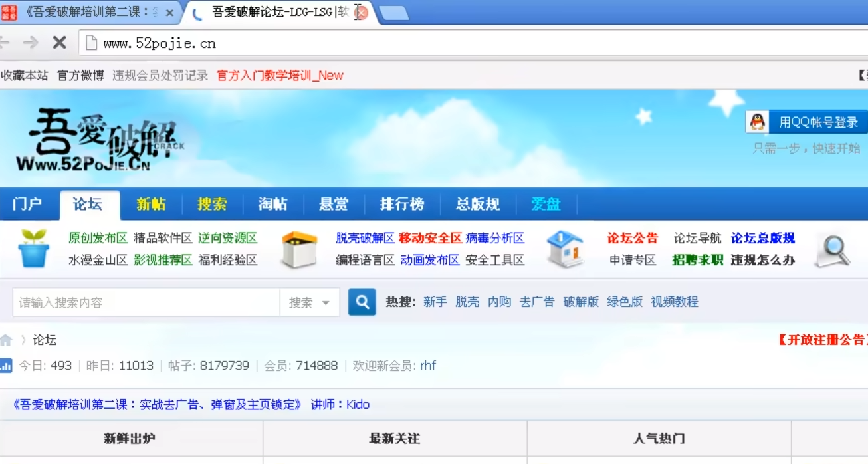868x464 pixels.
Task: Click the plant pot category icon
Action: point(34,249)
